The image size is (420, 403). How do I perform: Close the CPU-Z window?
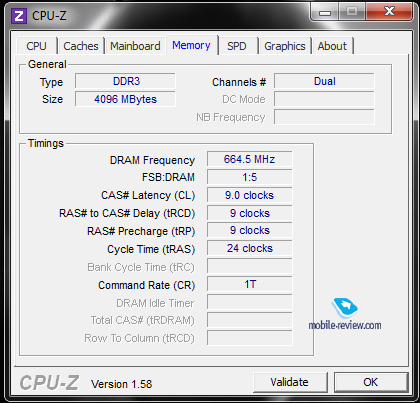(389, 12)
